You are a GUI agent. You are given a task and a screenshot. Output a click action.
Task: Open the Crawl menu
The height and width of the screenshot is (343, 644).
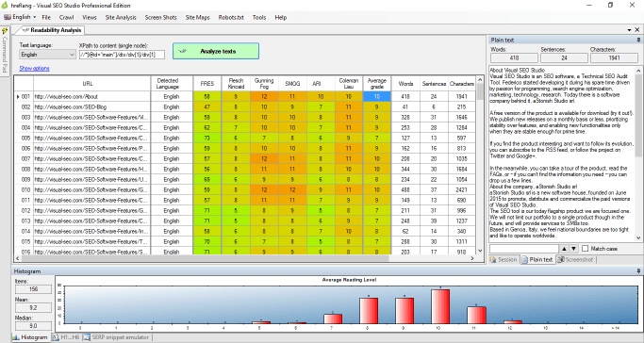coord(66,17)
